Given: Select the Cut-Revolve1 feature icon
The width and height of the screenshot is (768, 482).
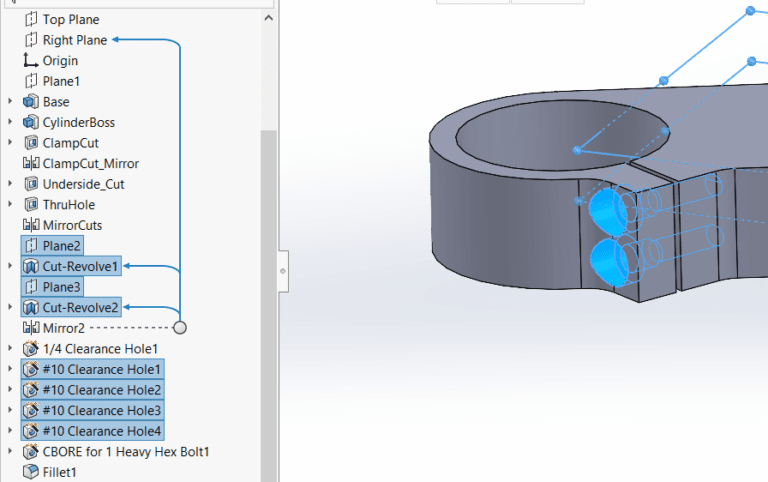Looking at the screenshot, I should pyautogui.click(x=30, y=267).
